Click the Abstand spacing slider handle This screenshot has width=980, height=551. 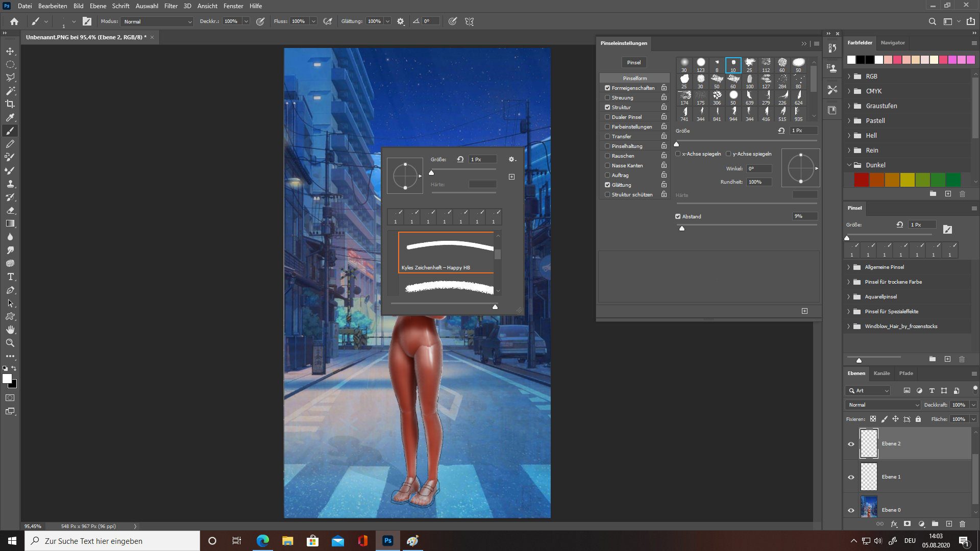click(x=682, y=228)
